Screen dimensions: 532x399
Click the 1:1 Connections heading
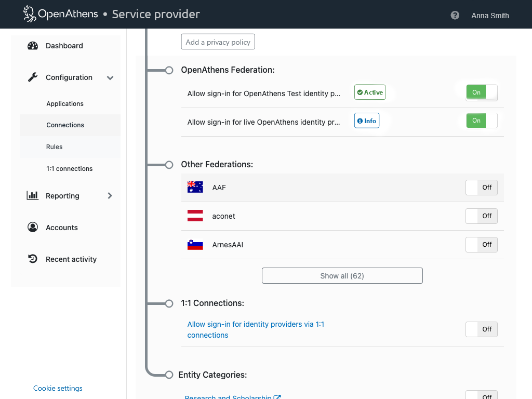pos(212,303)
